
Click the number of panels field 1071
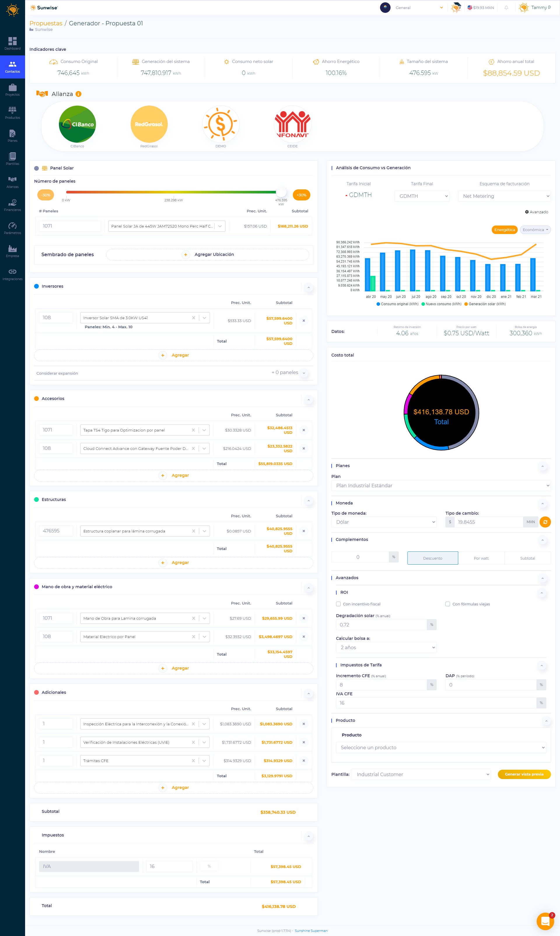click(70, 226)
